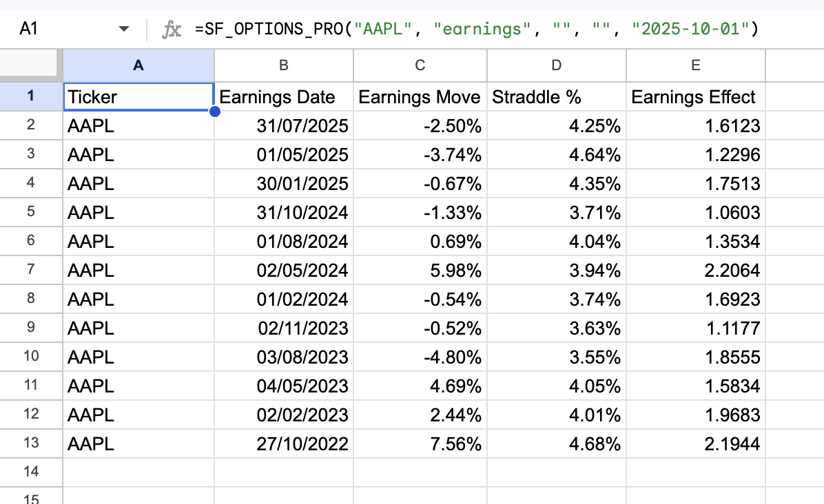Click date cell 30/01/2025
The image size is (824, 504).
(x=284, y=183)
